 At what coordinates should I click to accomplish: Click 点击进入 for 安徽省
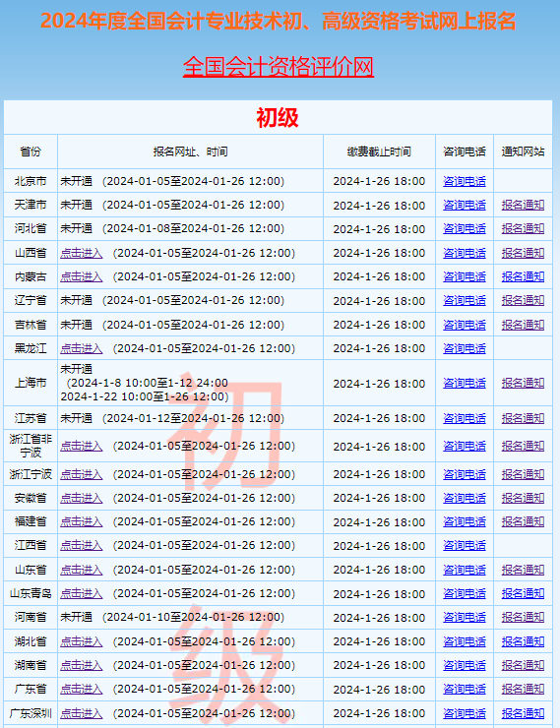[82, 498]
